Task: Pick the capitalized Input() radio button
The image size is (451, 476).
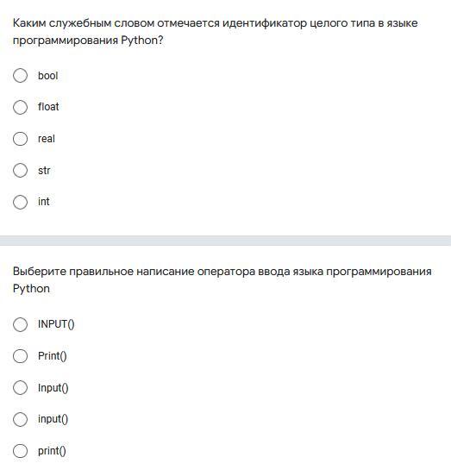Action: point(20,388)
